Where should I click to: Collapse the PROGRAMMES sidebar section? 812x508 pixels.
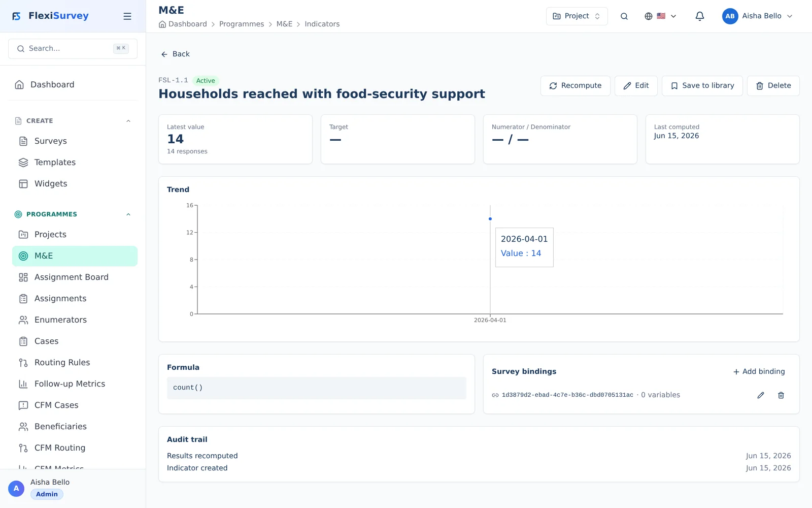(x=128, y=214)
